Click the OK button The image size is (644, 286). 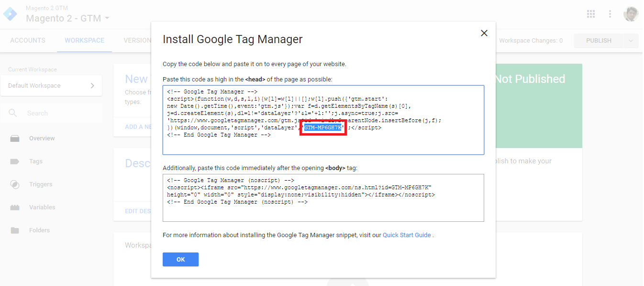[180, 259]
